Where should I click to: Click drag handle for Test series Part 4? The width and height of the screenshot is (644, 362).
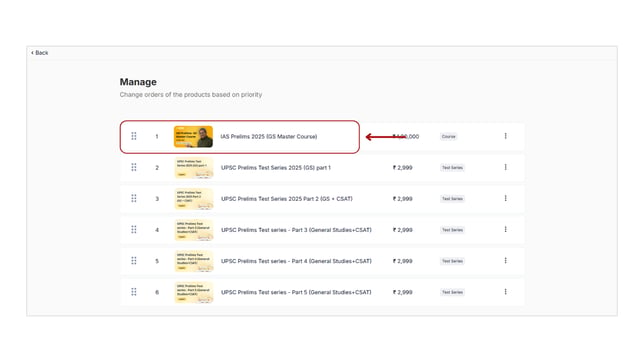tap(134, 261)
